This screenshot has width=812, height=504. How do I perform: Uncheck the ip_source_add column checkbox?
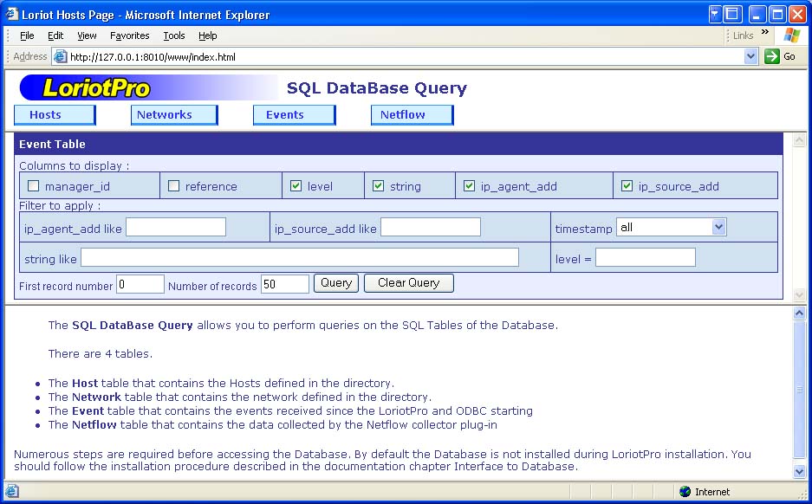click(627, 186)
